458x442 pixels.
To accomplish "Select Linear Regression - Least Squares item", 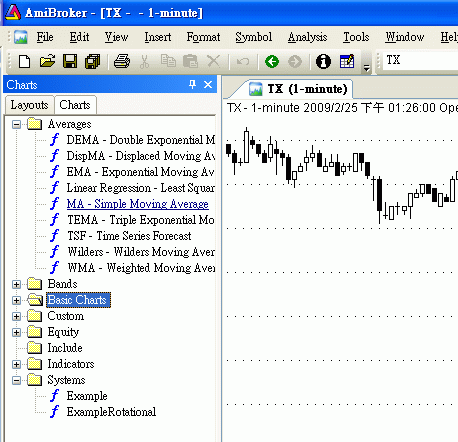I will click(141, 188).
